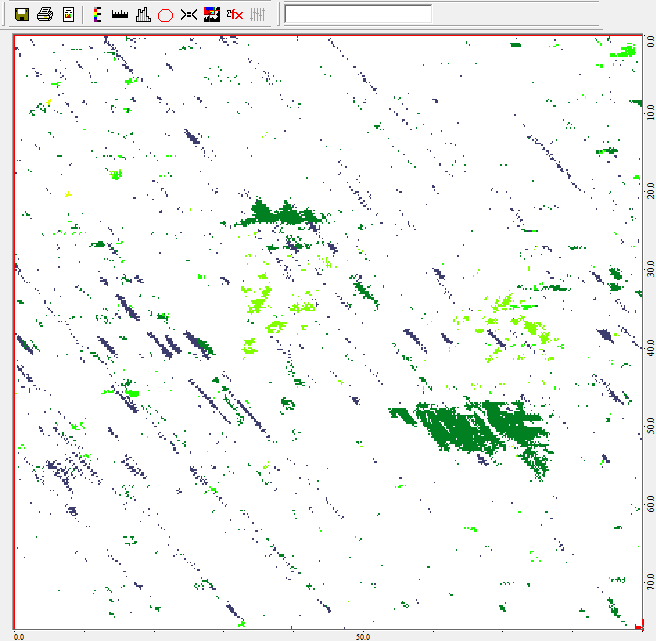Image resolution: width=656 pixels, height=641 pixels.
Task: Select the ruler measurement tool
Action: [119, 15]
